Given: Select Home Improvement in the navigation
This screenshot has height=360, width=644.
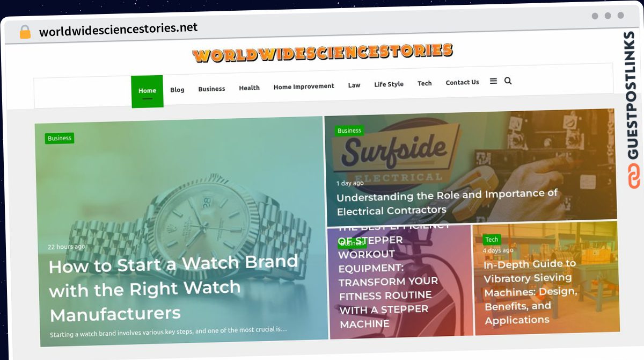Looking at the screenshot, I should coord(304,86).
